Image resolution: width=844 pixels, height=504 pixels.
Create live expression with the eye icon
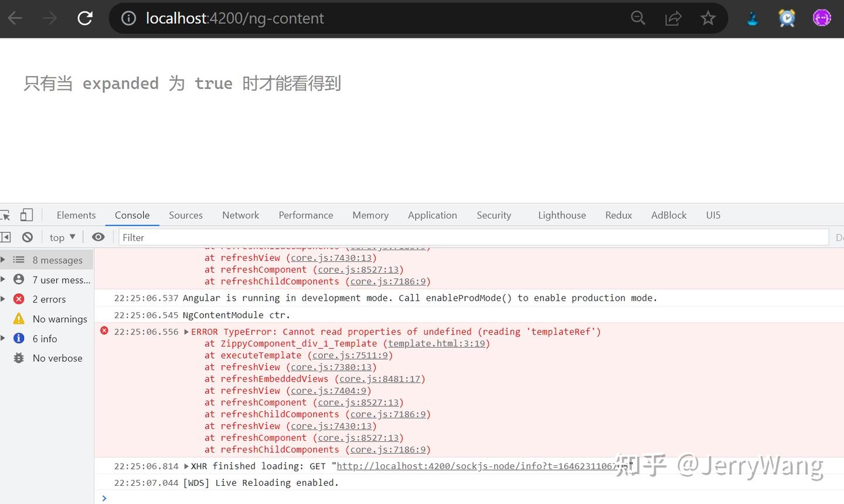tap(98, 237)
